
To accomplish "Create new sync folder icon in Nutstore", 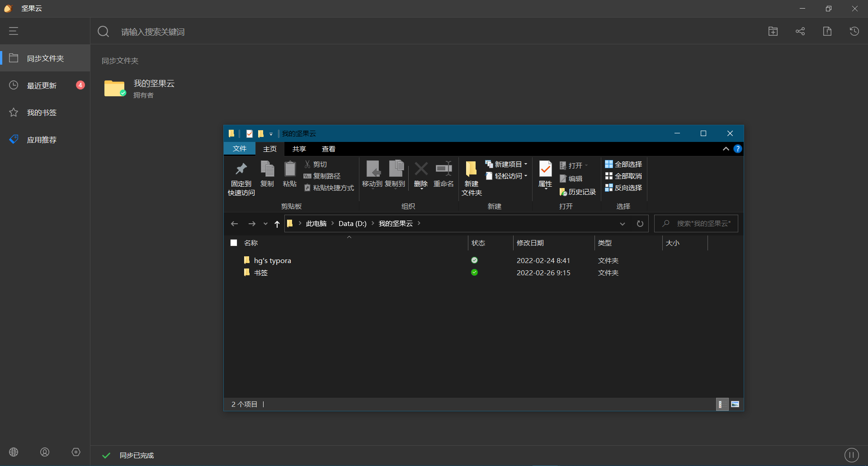I will (773, 31).
